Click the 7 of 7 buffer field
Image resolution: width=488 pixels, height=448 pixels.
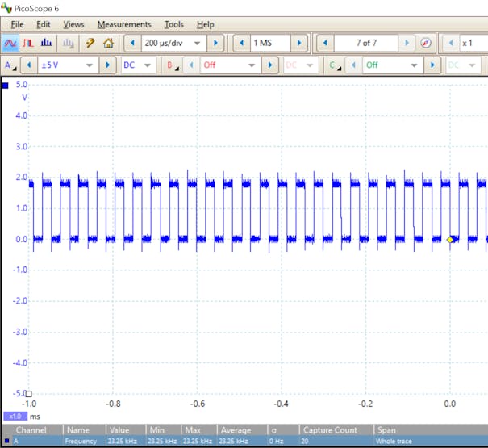[x=366, y=43]
